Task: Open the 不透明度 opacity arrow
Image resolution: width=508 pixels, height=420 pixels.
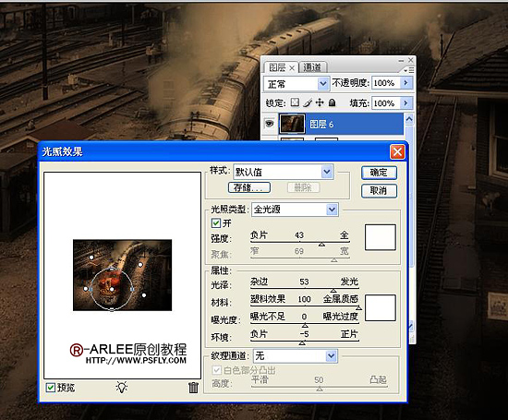Action: tap(405, 83)
